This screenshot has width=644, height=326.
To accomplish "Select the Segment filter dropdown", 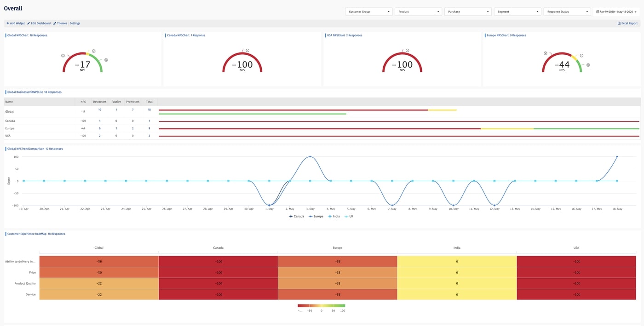I will 517,12.
